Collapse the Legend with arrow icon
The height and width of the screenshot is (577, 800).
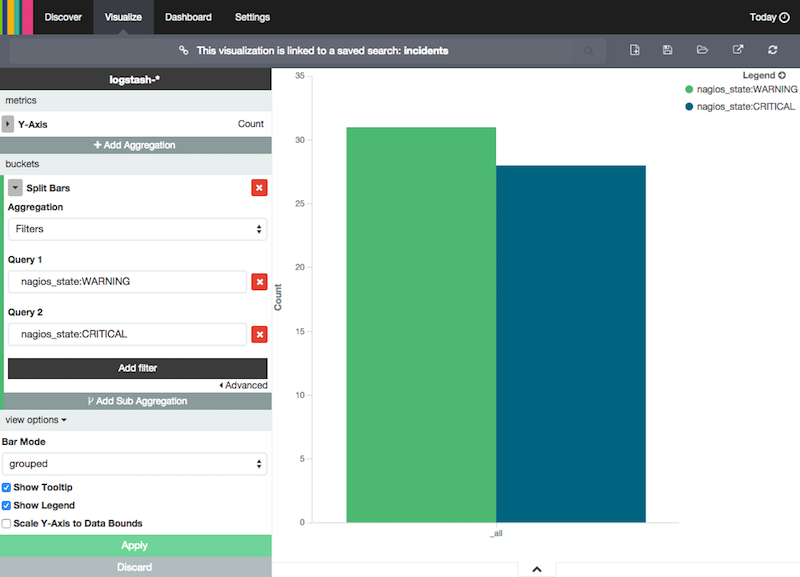[782, 75]
